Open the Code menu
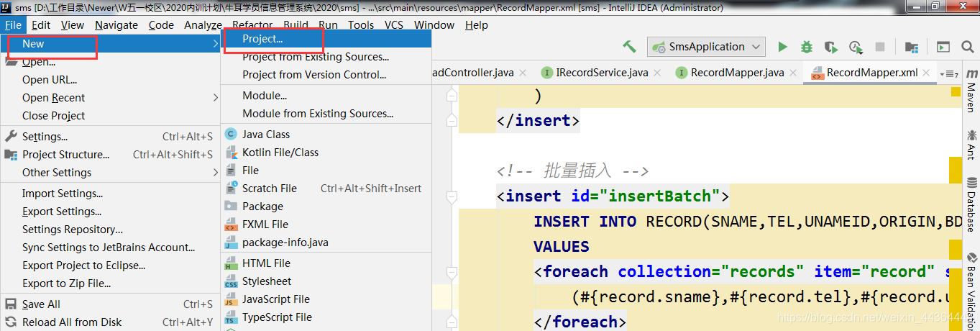Viewport: 980px width, 331px height. tap(161, 24)
